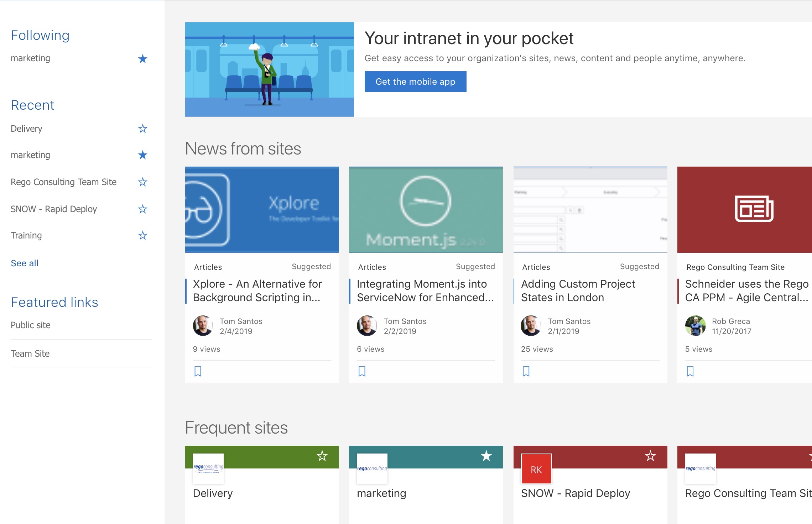
Task: Click the 6 views count
Action: coord(371,349)
